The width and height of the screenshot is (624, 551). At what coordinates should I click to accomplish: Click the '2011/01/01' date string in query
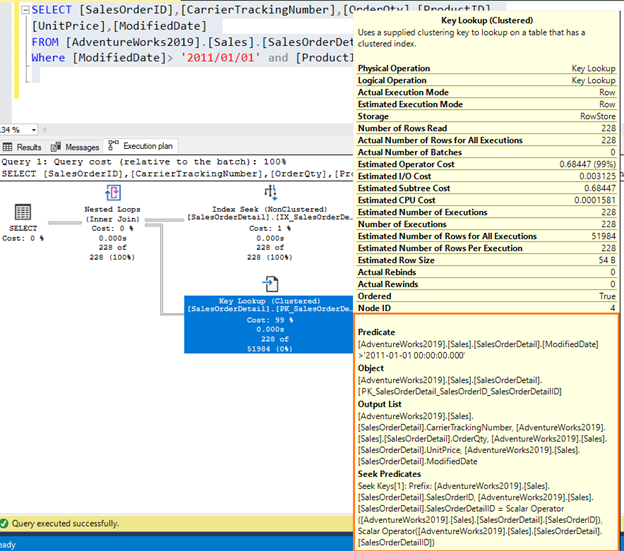point(220,58)
